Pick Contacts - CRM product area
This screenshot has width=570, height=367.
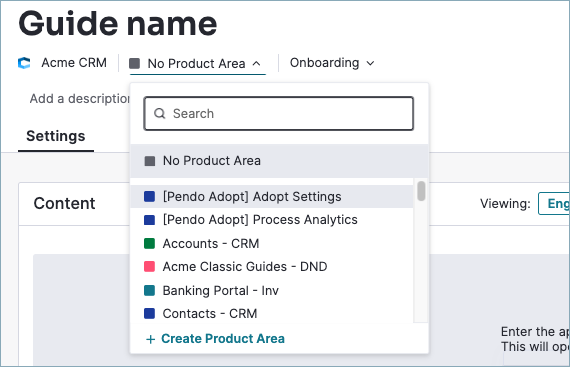pos(272,313)
